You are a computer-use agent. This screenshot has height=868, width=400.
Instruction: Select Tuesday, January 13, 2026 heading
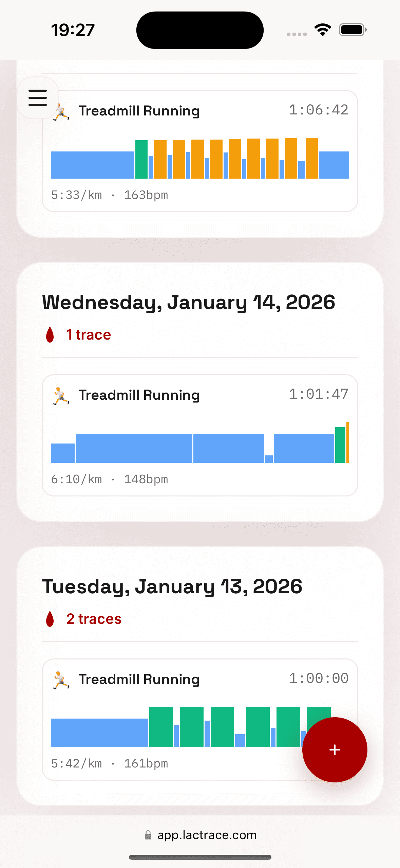tap(172, 586)
